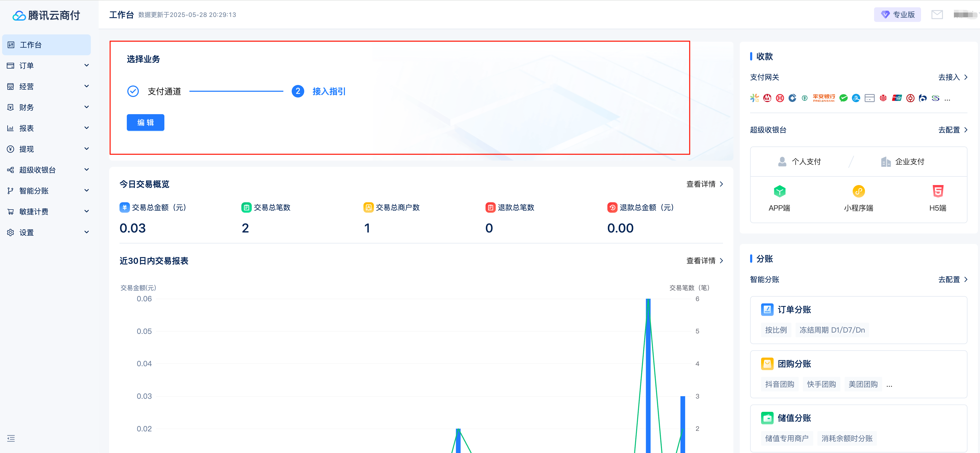Expand the 智能分账 menu chevron
Image resolution: width=980 pixels, height=453 pixels.
(x=86, y=190)
